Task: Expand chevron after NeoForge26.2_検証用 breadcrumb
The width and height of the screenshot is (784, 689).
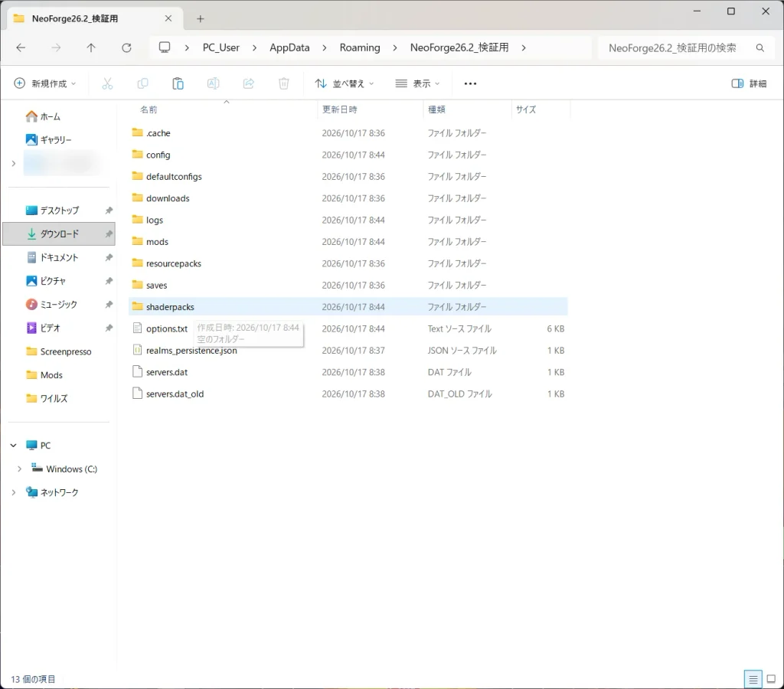Action: (524, 47)
